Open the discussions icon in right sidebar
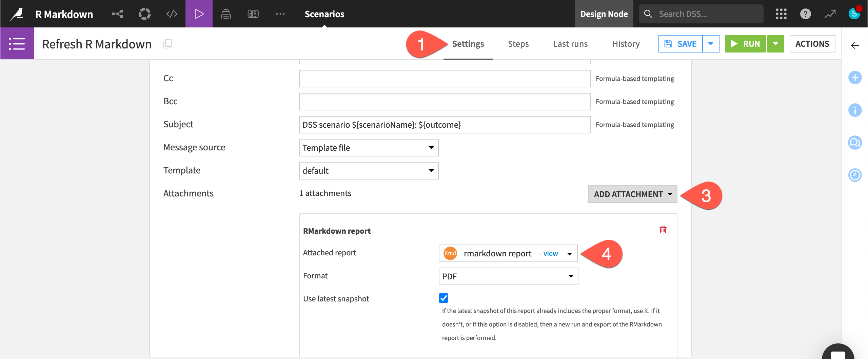868x359 pixels. pos(855,143)
